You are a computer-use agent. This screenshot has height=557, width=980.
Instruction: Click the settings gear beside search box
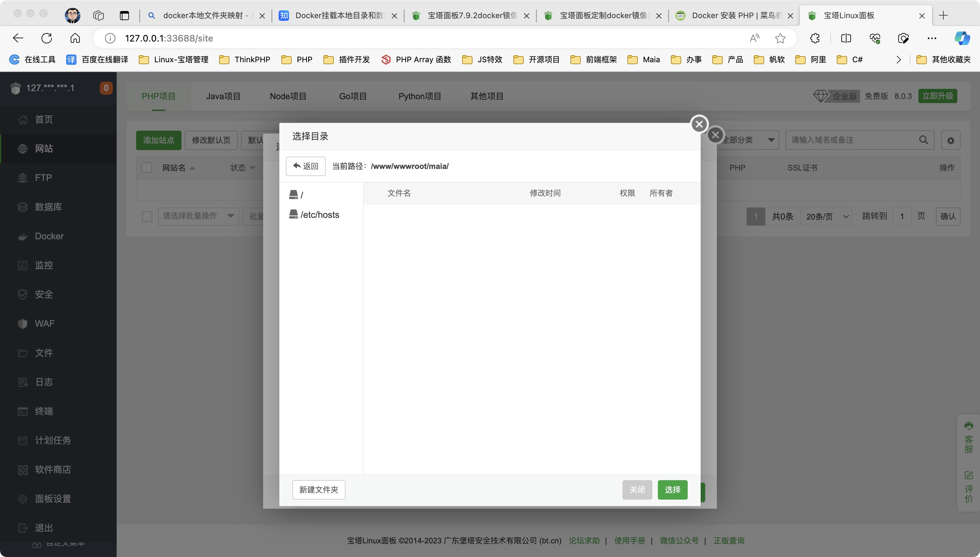click(x=951, y=140)
